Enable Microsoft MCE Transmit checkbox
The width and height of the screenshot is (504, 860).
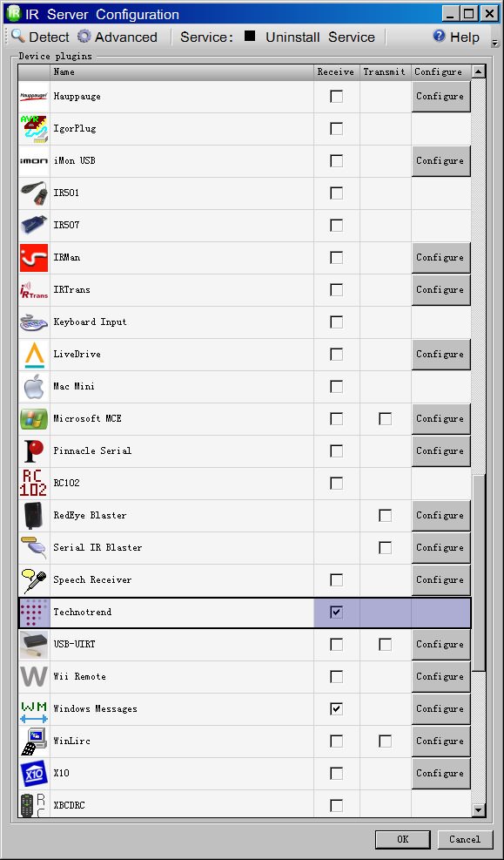(385, 419)
